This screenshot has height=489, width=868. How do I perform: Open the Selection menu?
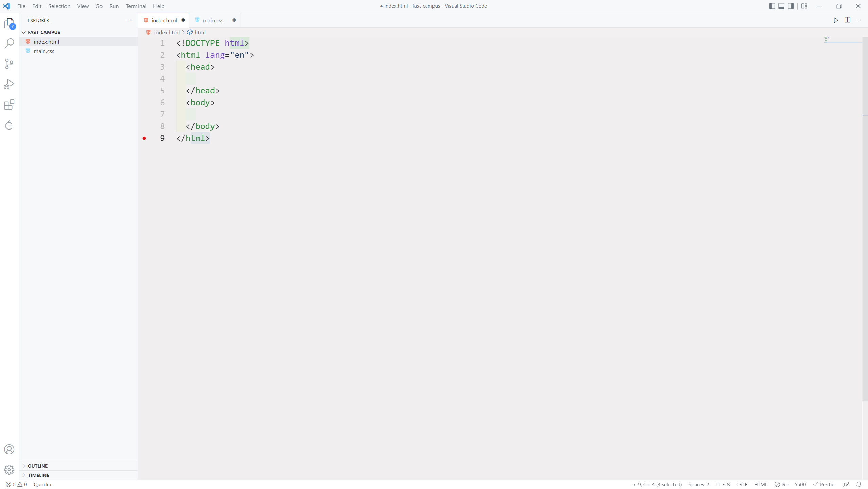(x=59, y=6)
